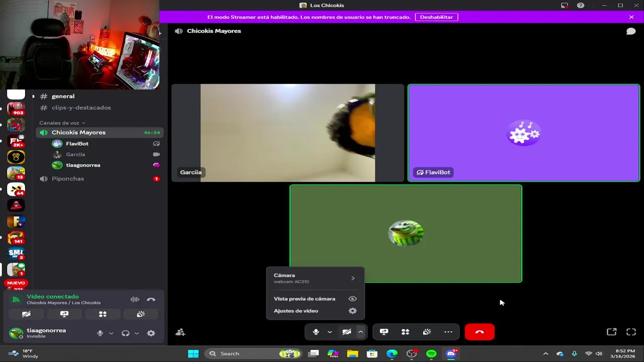Click Video conectado connection status
This screenshot has width=644, height=362.
pyautogui.click(x=53, y=297)
